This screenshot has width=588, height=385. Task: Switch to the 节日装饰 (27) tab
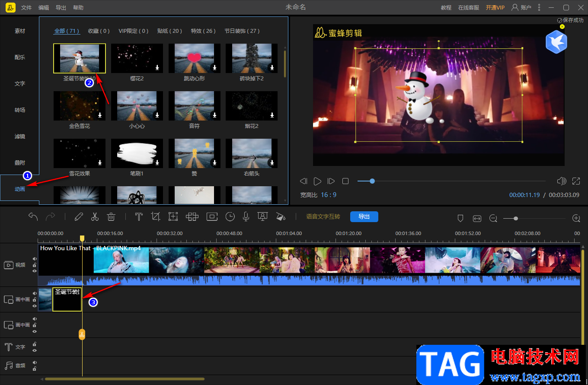(x=242, y=31)
